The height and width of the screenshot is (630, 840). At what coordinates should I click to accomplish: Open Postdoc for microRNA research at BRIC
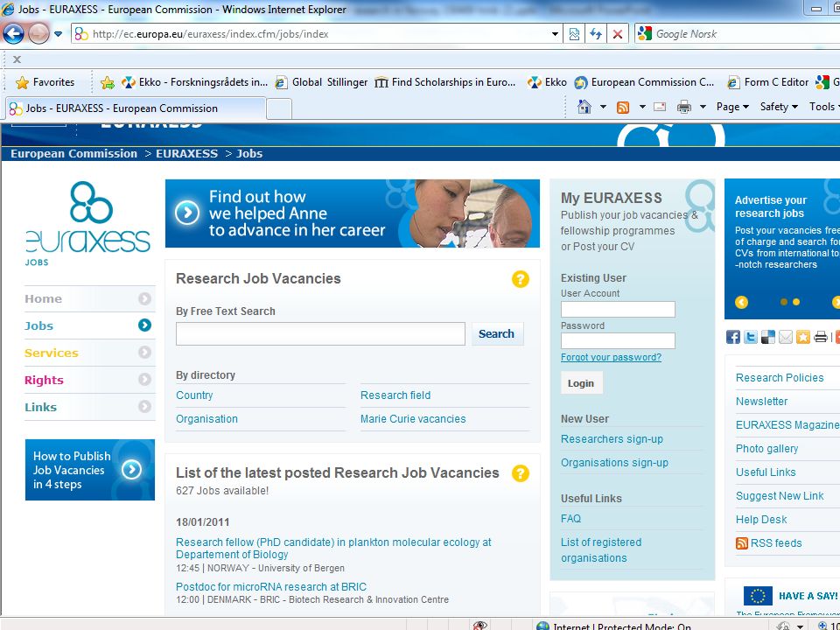pos(271,586)
